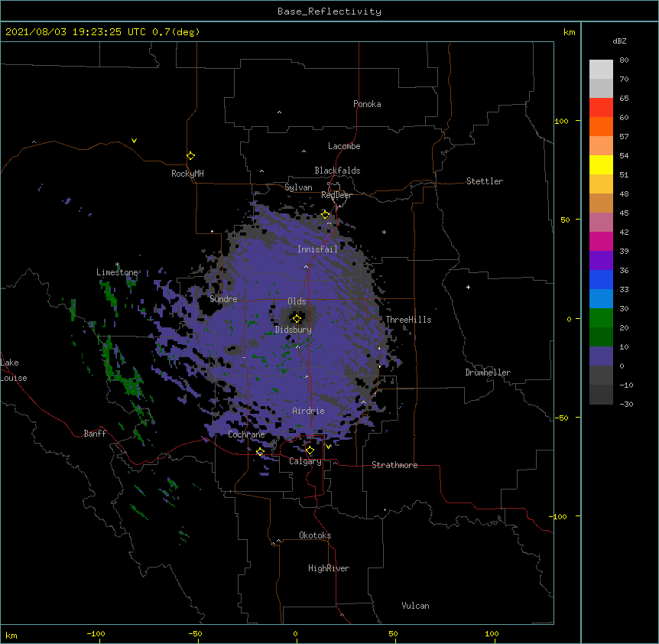Click the km unit label at bottom left
659x644 pixels.
[11, 636]
